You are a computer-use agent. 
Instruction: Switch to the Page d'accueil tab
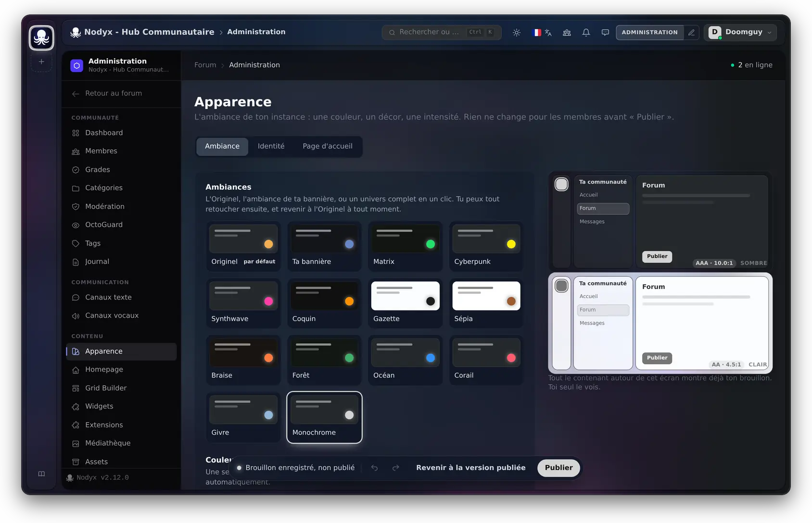328,147
